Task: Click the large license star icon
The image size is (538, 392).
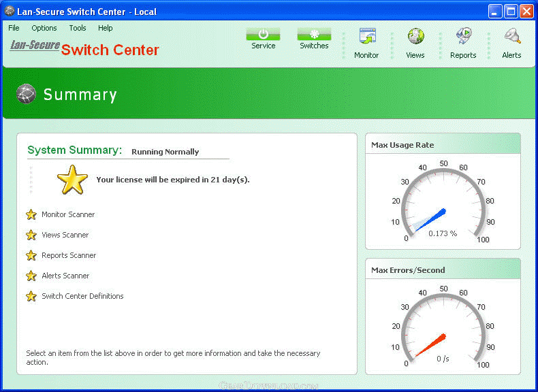Action: pos(72,180)
